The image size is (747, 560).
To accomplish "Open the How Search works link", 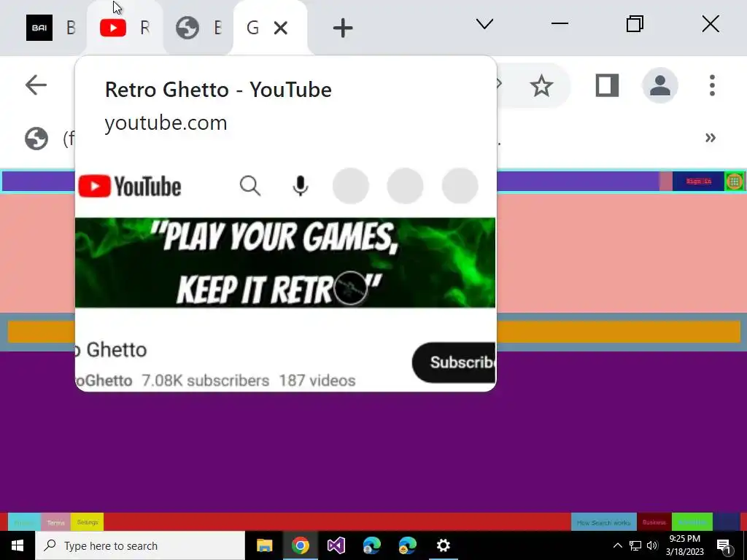I will 603,522.
